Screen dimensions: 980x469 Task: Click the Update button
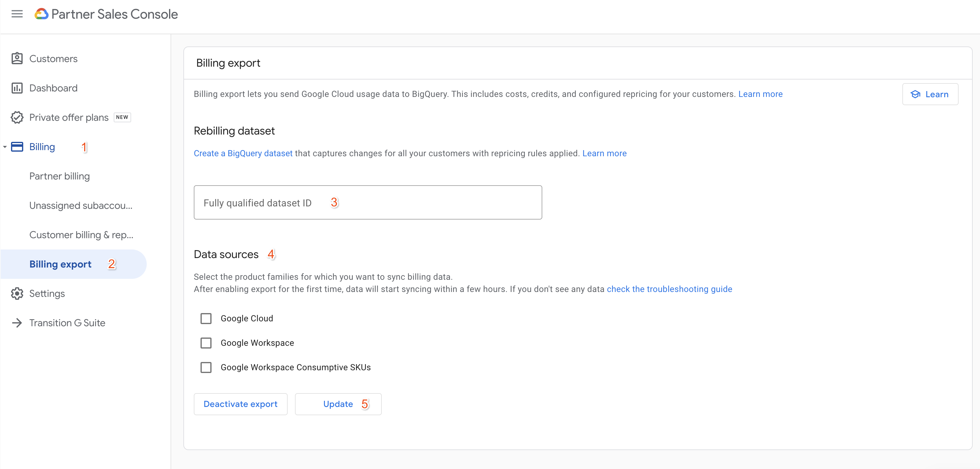click(x=337, y=403)
